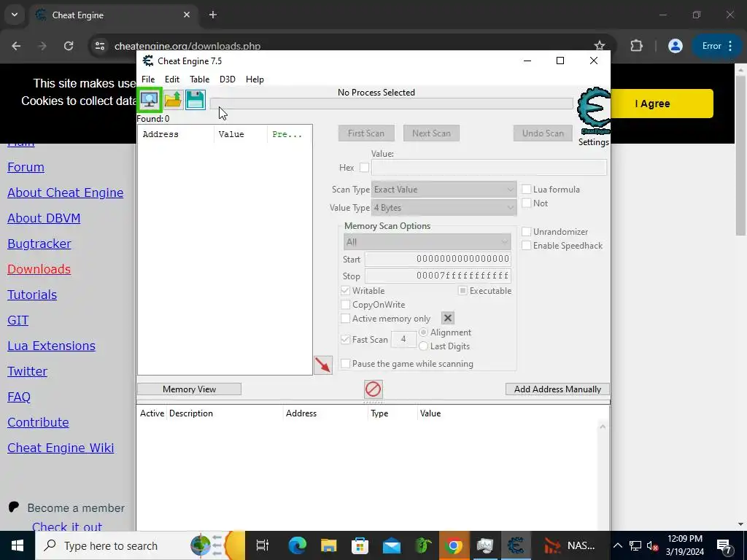Click Add Address Manually button
This screenshot has height=560, width=747.
(x=557, y=389)
